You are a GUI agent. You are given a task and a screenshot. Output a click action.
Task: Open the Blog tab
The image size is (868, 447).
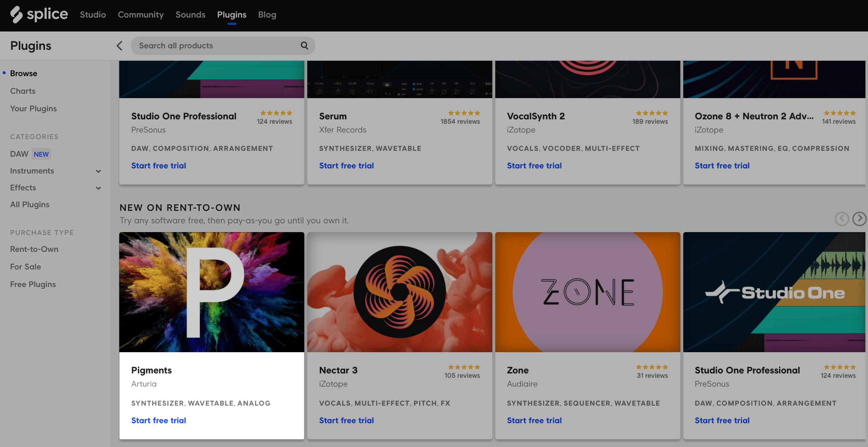pos(267,15)
